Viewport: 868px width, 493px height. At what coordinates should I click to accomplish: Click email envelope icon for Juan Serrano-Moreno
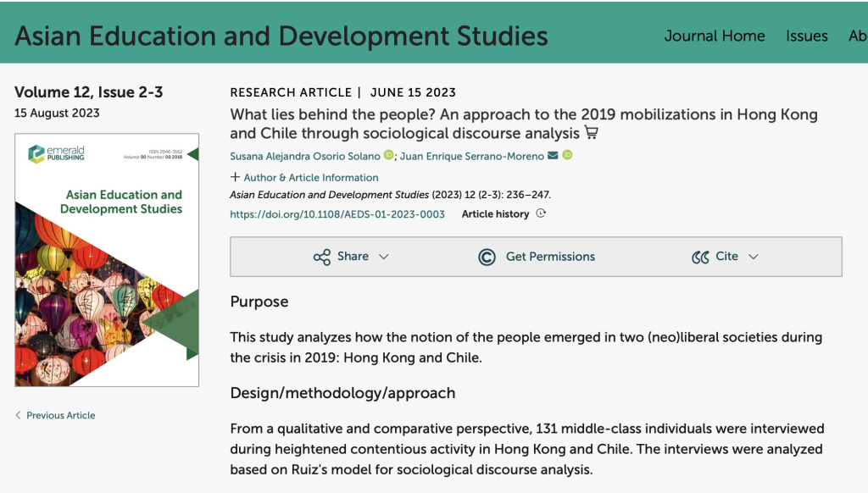(x=553, y=156)
